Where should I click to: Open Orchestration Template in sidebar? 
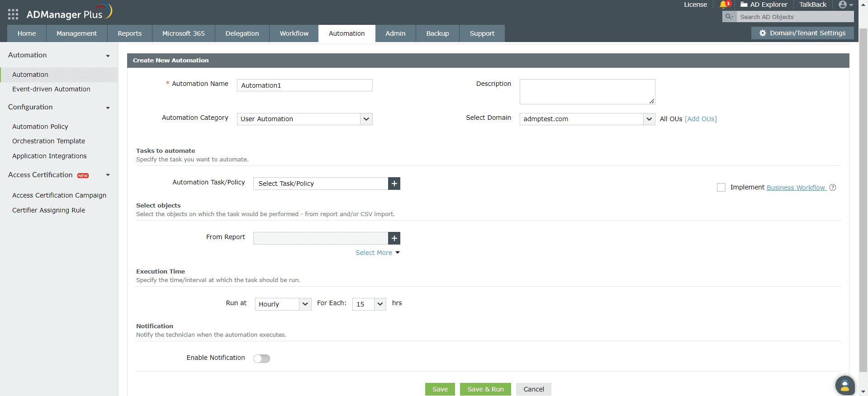49,141
